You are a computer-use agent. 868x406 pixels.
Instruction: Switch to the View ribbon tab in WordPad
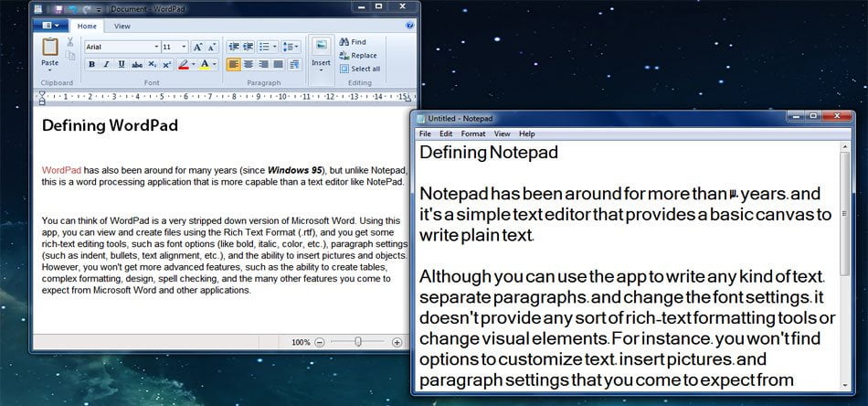(122, 26)
